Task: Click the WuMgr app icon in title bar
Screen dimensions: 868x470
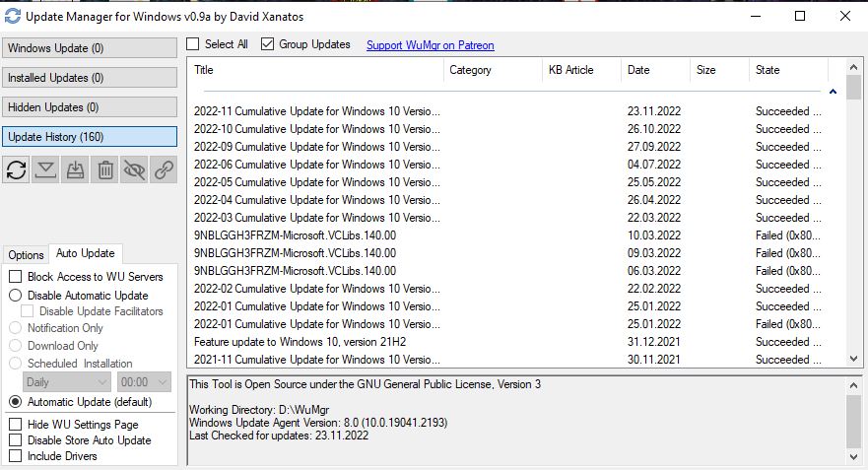Action: pos(12,16)
